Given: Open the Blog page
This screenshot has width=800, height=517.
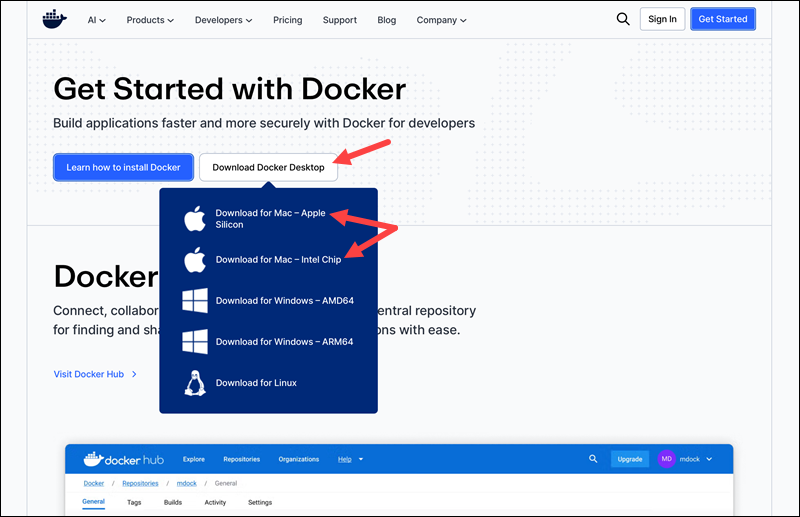Looking at the screenshot, I should [387, 20].
